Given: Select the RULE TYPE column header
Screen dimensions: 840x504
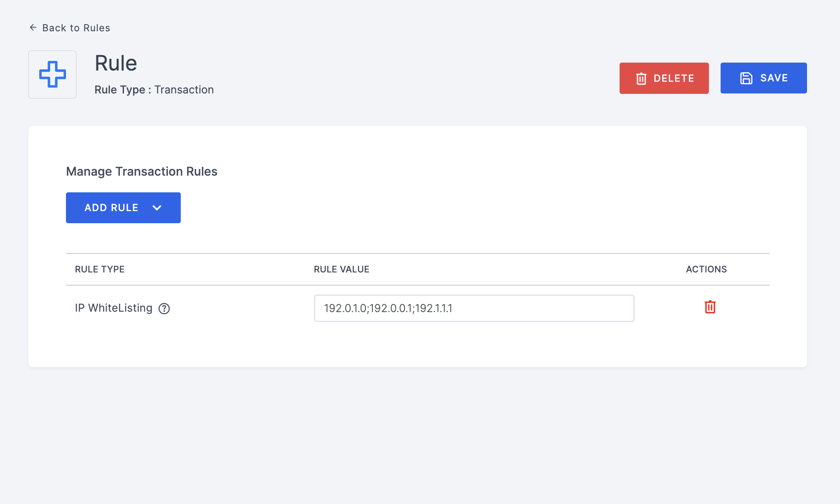Looking at the screenshot, I should click(100, 270).
